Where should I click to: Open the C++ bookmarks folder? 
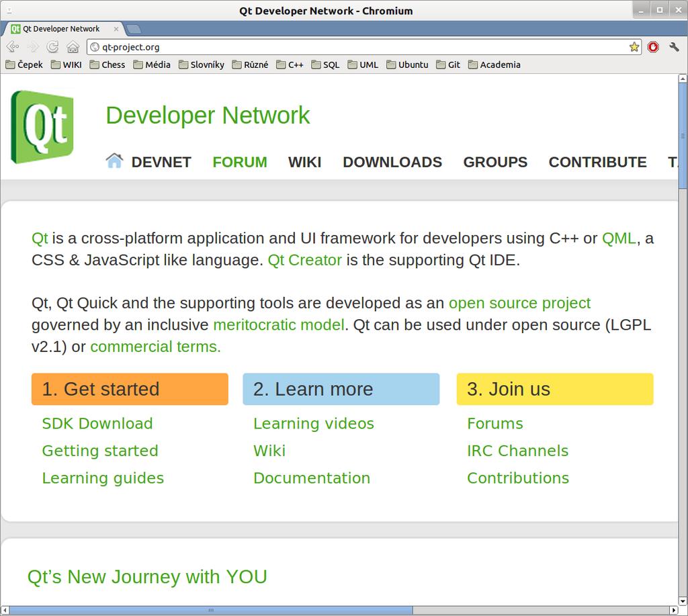pos(290,64)
